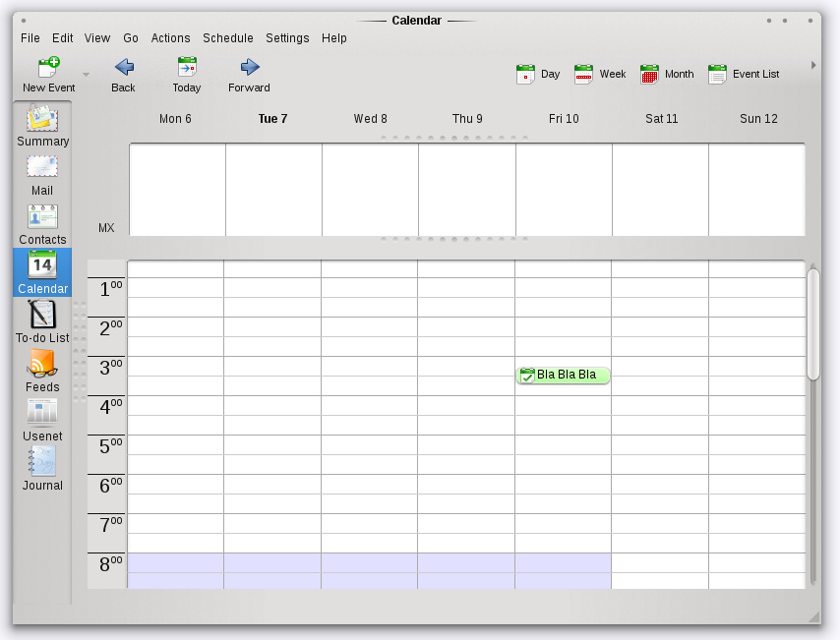This screenshot has width=840, height=640.
Task: Create a New Event from toolbar
Action: point(48,75)
